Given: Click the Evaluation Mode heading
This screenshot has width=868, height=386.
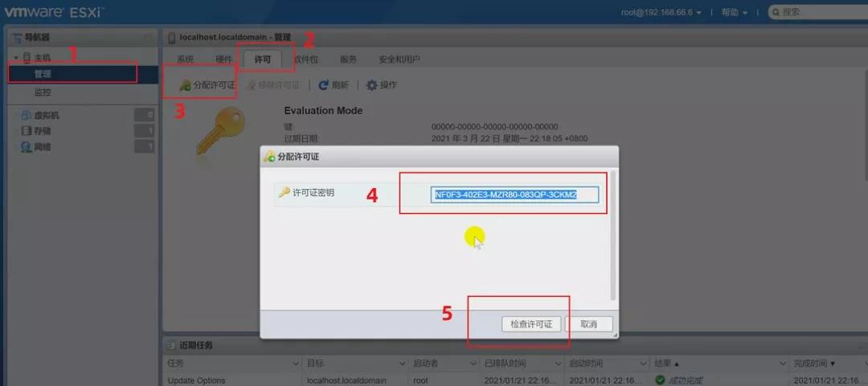Looking at the screenshot, I should pos(323,111).
